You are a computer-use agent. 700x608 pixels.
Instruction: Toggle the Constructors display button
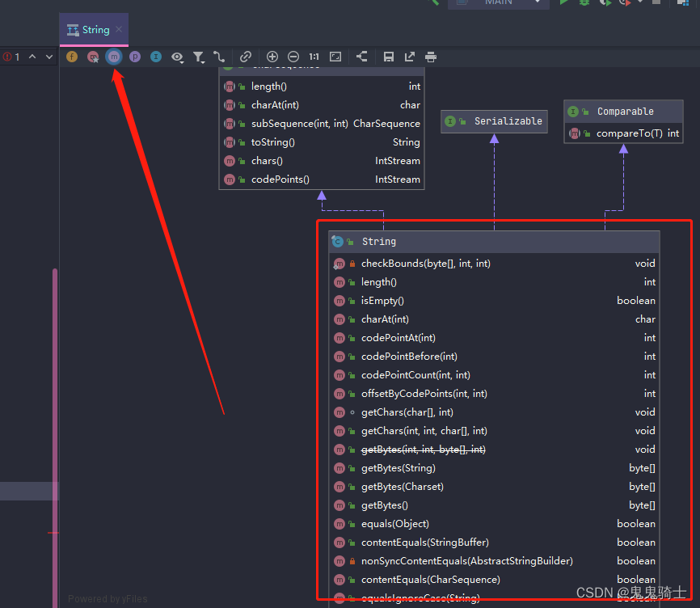(x=93, y=57)
